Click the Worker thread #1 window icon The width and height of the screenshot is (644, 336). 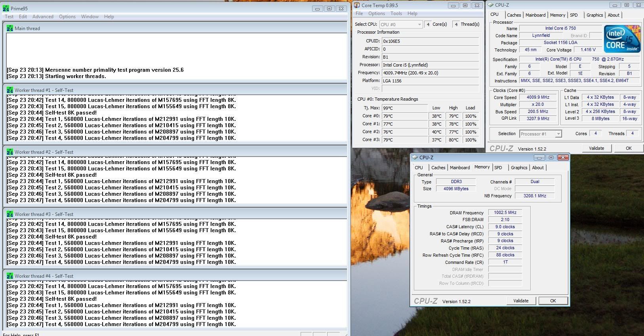(10, 90)
